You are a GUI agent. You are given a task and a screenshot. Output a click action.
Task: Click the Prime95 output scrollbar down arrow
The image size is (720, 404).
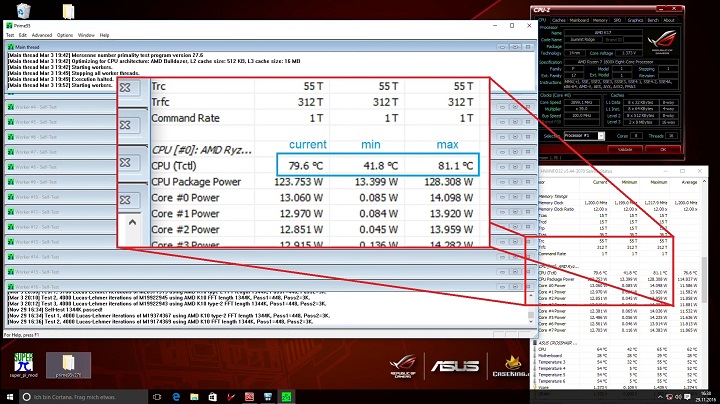pos(531,321)
